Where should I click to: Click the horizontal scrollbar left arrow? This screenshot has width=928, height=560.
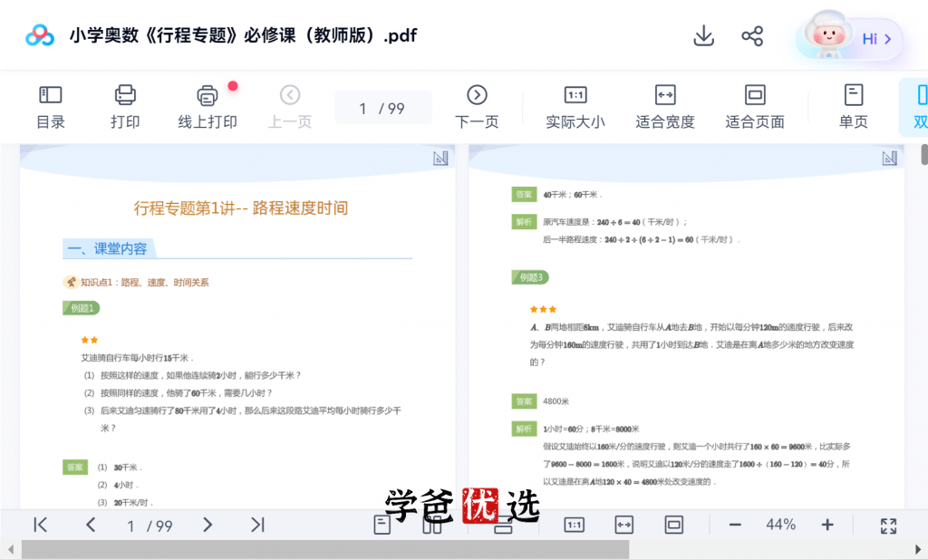(10, 549)
